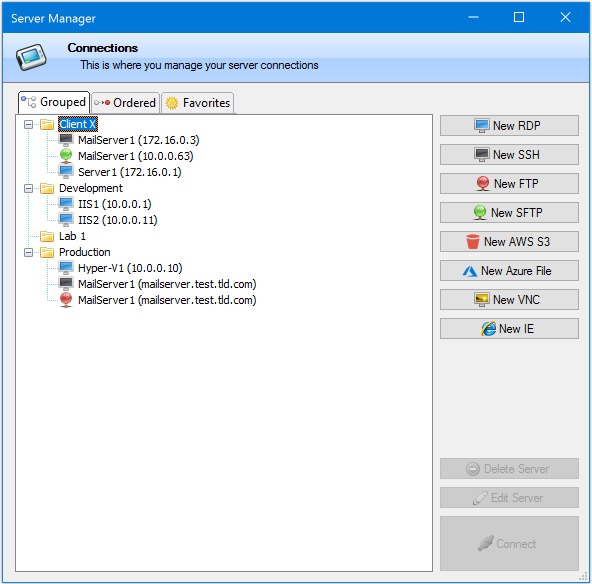Viewport: 592px width, 584px height.
Task: Collapse the Client X group
Action: pyautogui.click(x=28, y=124)
